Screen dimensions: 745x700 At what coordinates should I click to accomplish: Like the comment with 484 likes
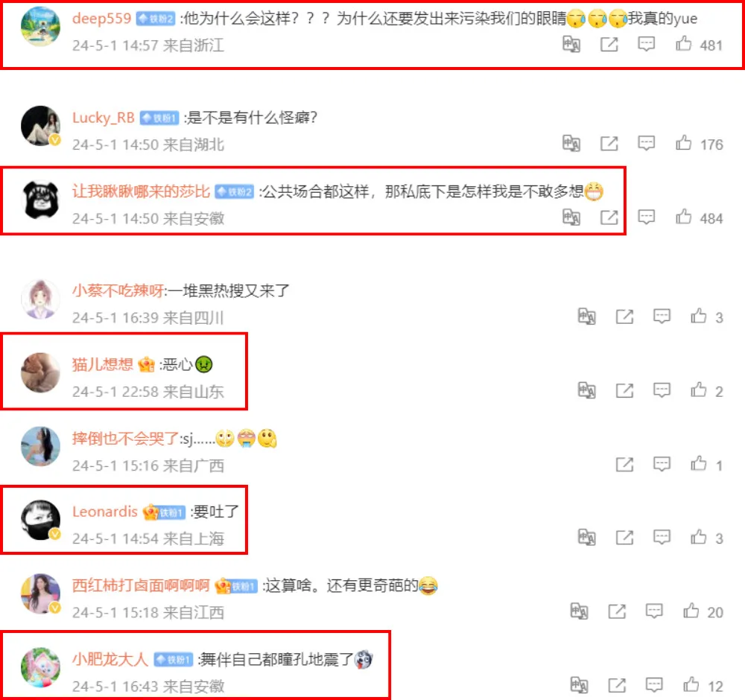(x=683, y=217)
